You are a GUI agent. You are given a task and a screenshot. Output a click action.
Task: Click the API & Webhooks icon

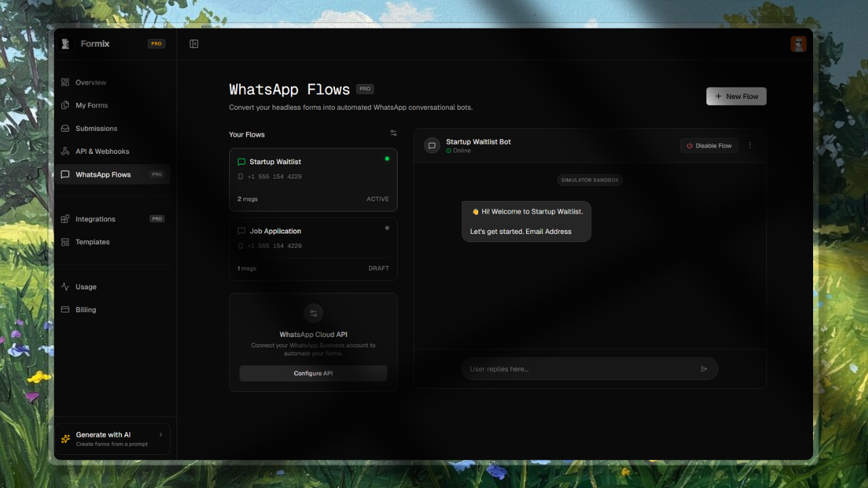tap(65, 152)
